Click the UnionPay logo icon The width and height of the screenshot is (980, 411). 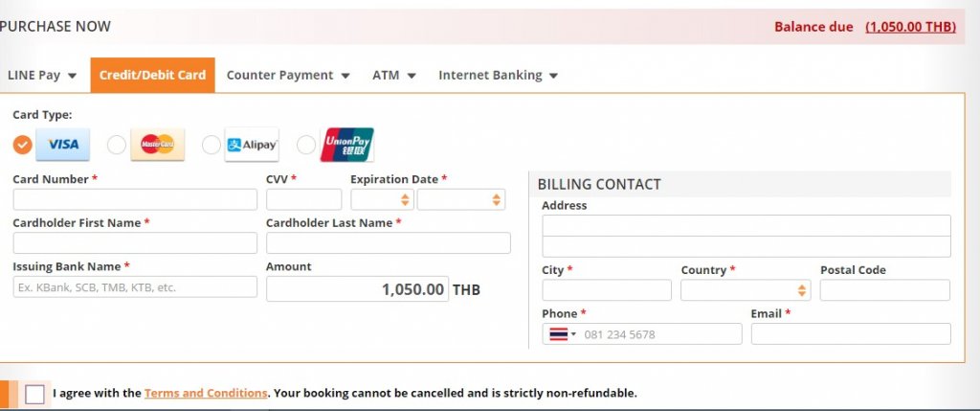click(x=346, y=145)
